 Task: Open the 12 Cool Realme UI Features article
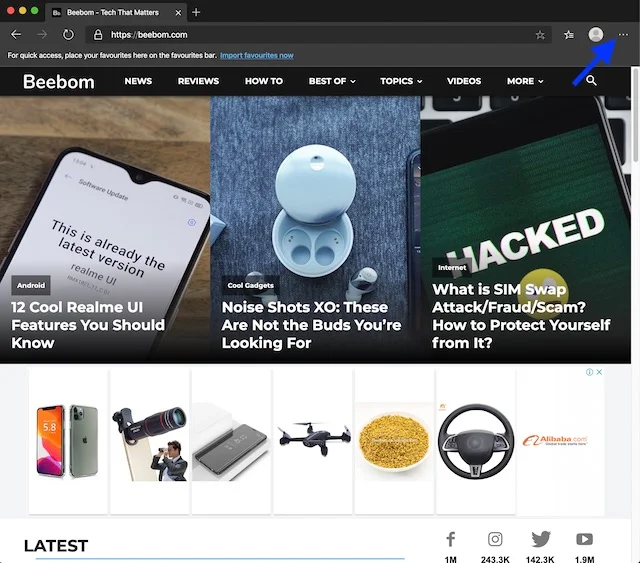[88, 325]
